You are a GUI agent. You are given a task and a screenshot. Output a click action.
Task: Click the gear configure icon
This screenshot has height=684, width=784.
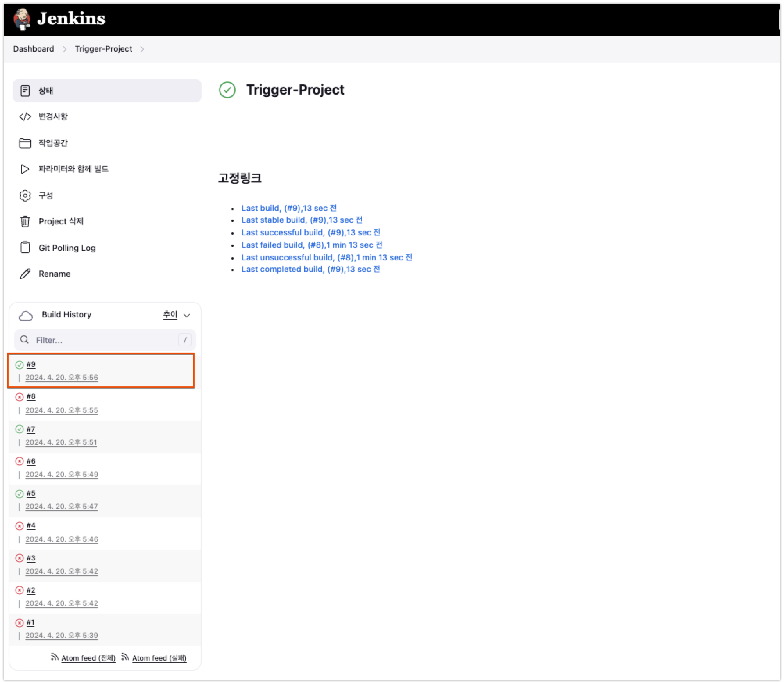(25, 195)
